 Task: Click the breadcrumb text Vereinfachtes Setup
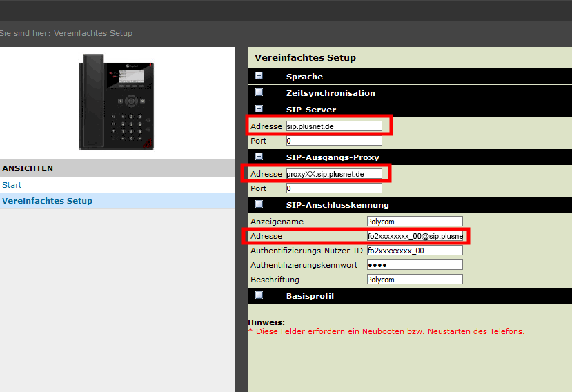pyautogui.click(x=93, y=33)
